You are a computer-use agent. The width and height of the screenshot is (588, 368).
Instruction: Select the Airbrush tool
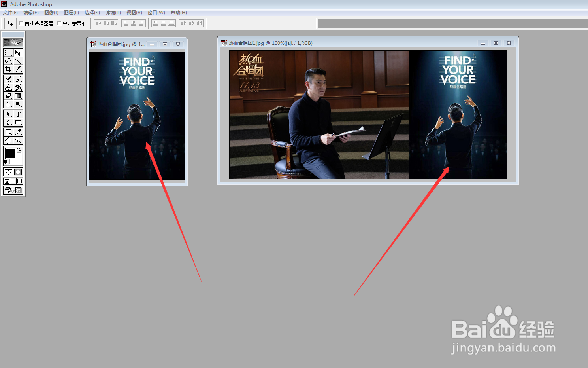coord(8,79)
